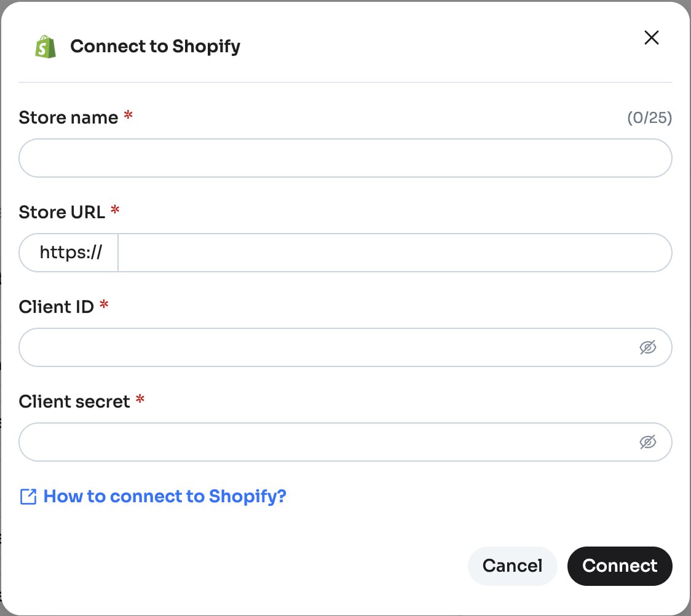Click the https:// prefix box

70,253
